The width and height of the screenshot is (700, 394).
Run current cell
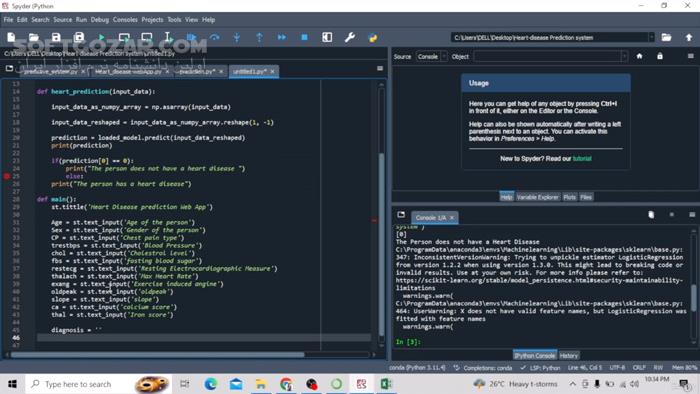tap(124, 37)
